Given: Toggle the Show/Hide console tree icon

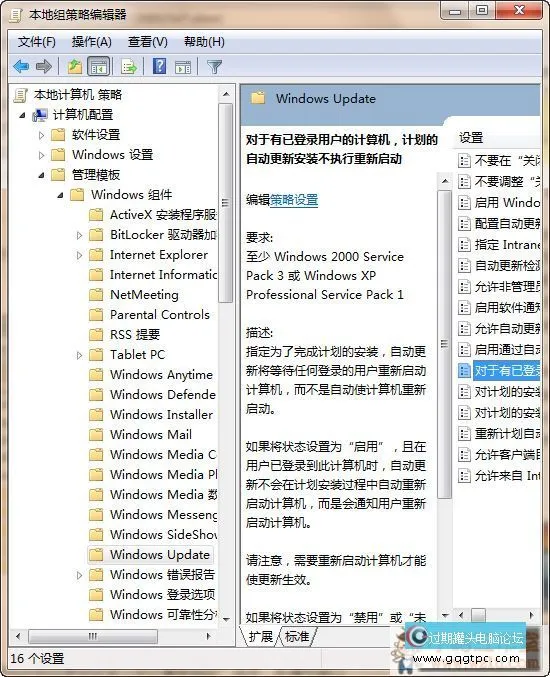Looking at the screenshot, I should [98, 66].
